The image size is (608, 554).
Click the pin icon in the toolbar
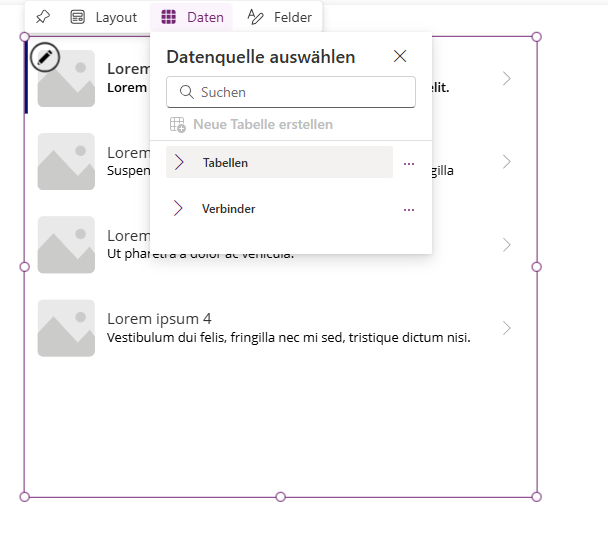point(42,17)
